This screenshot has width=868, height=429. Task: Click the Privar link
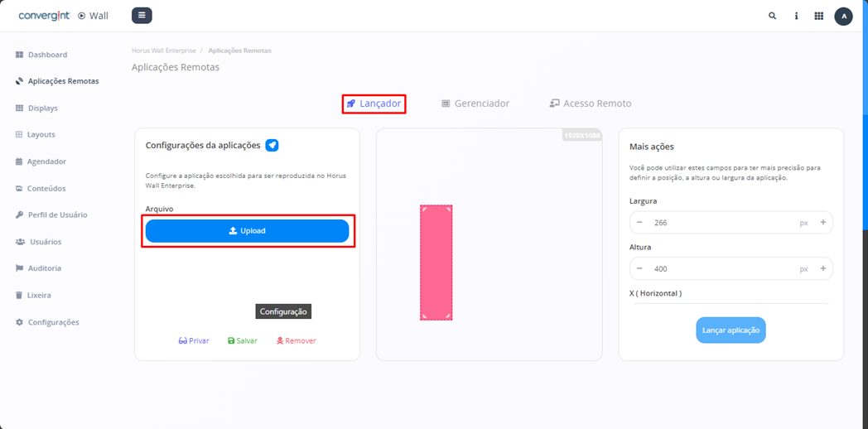[x=194, y=340]
